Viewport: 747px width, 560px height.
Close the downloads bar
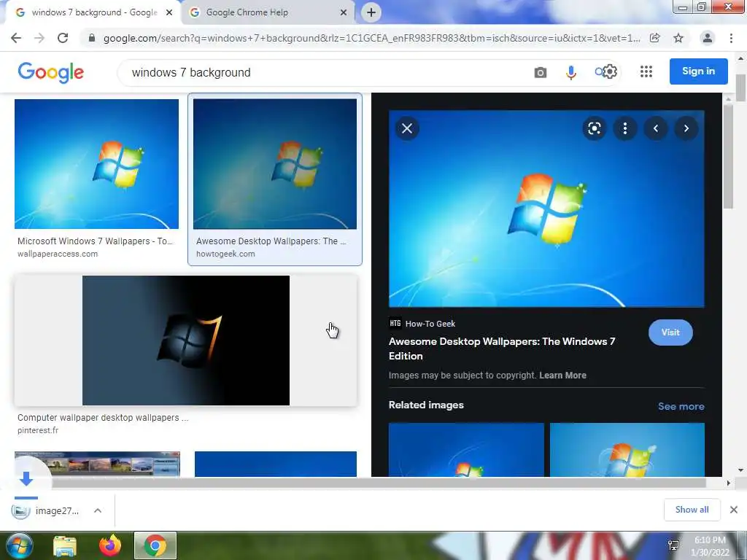point(734,510)
